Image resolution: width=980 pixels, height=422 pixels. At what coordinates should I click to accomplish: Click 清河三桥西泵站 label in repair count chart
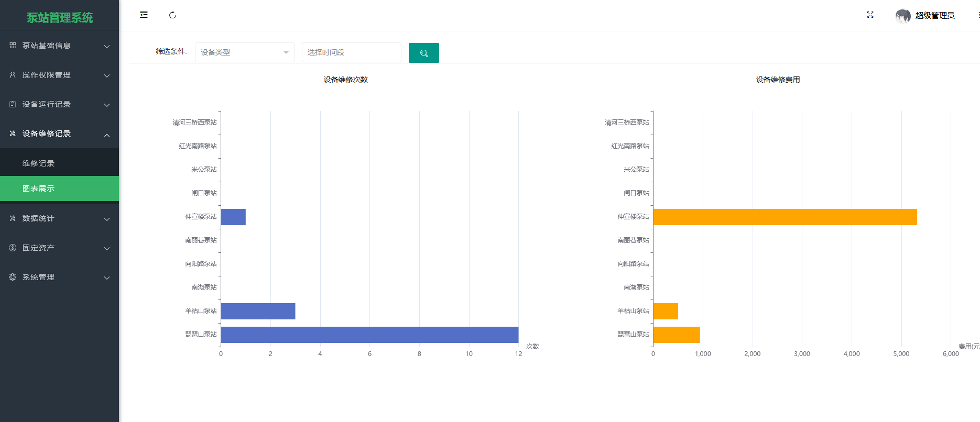point(194,123)
